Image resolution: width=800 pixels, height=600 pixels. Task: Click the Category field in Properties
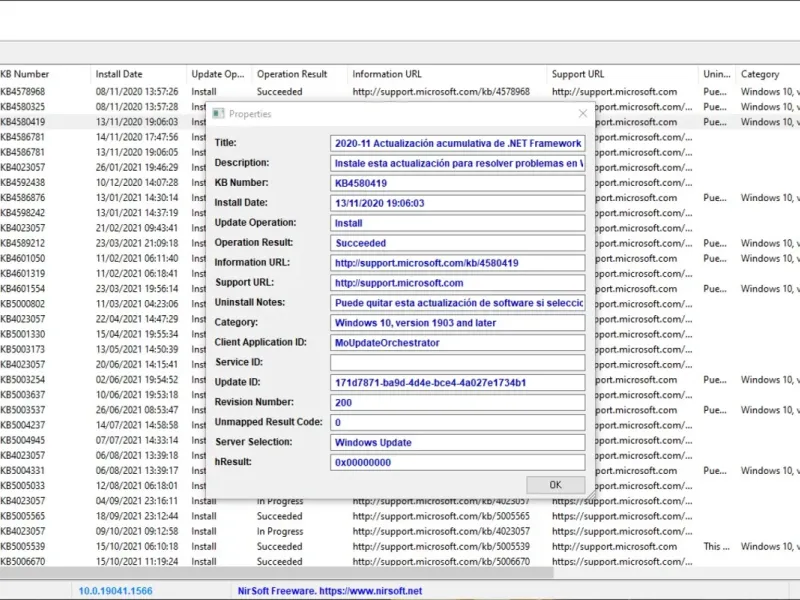tap(457, 322)
